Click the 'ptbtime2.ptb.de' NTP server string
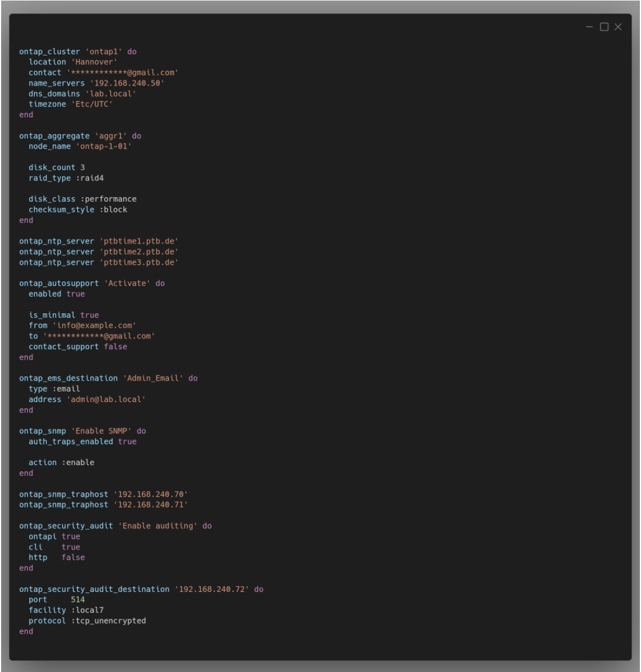 [139, 252]
